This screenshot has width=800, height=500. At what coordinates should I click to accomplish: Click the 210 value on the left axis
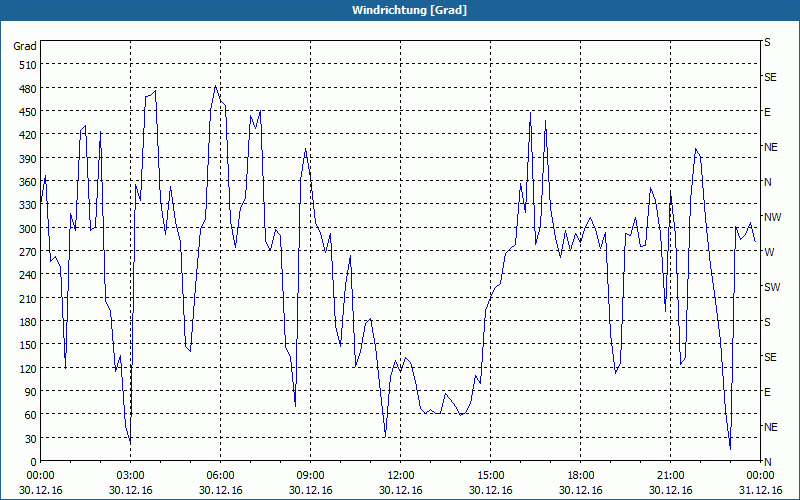[x=28, y=298]
